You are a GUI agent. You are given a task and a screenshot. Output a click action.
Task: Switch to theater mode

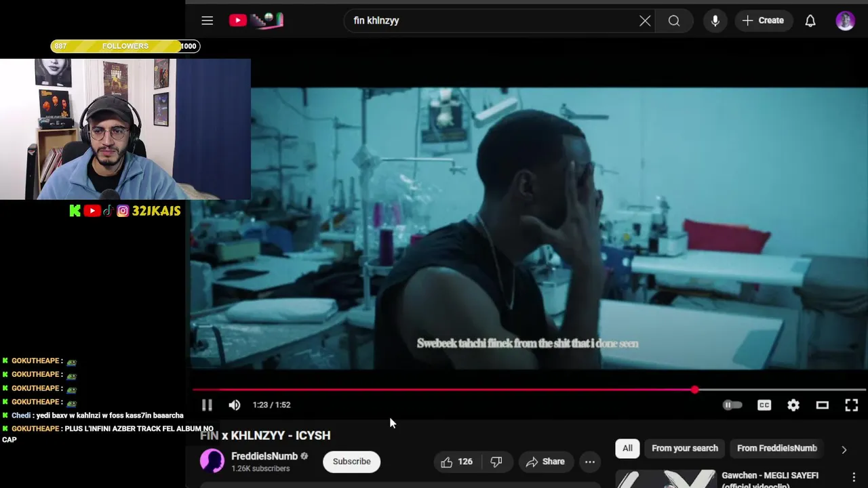tap(822, 405)
